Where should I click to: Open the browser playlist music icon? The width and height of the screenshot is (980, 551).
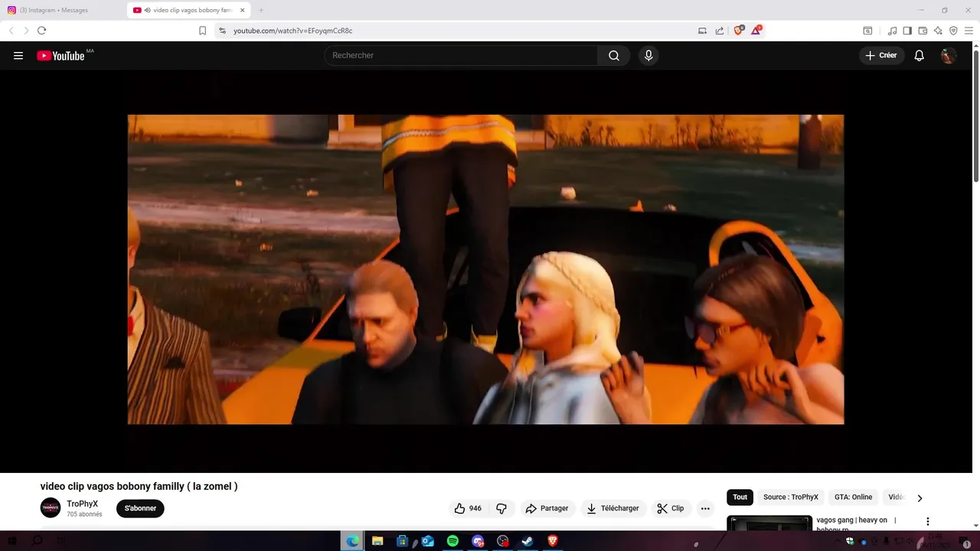point(892,31)
